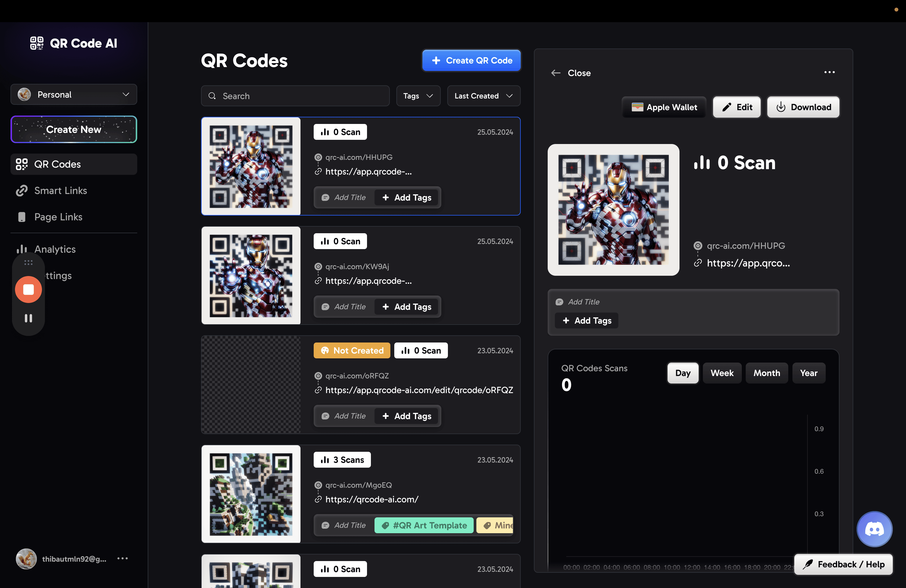Click the Personal workspace avatar icon
Image resolution: width=906 pixels, height=588 pixels.
click(x=24, y=94)
